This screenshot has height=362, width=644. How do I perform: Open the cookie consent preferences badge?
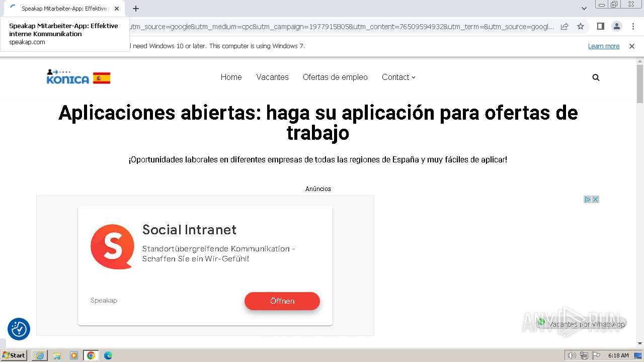point(19,329)
